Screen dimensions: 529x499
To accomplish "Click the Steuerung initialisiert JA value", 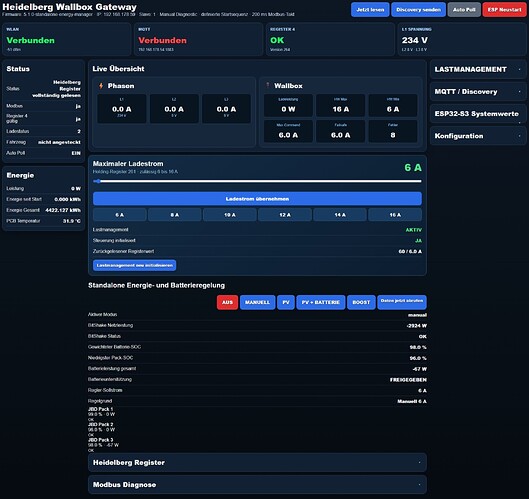I will point(418,241).
